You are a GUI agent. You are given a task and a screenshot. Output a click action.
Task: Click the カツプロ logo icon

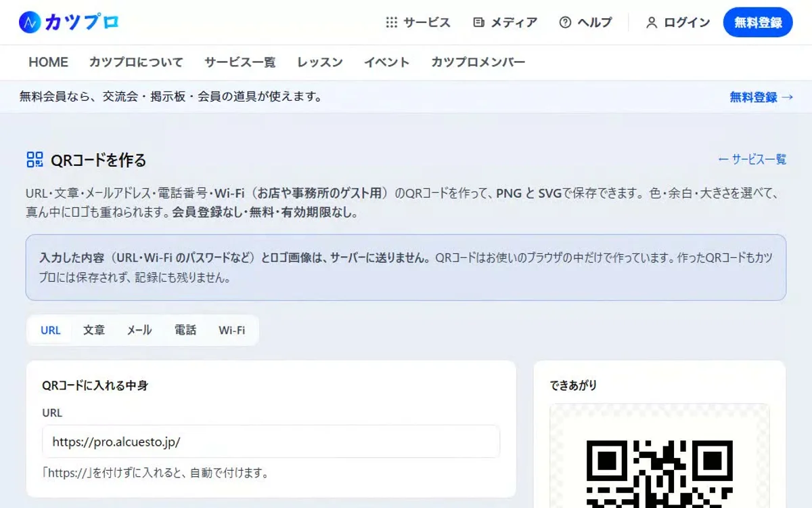[30, 22]
